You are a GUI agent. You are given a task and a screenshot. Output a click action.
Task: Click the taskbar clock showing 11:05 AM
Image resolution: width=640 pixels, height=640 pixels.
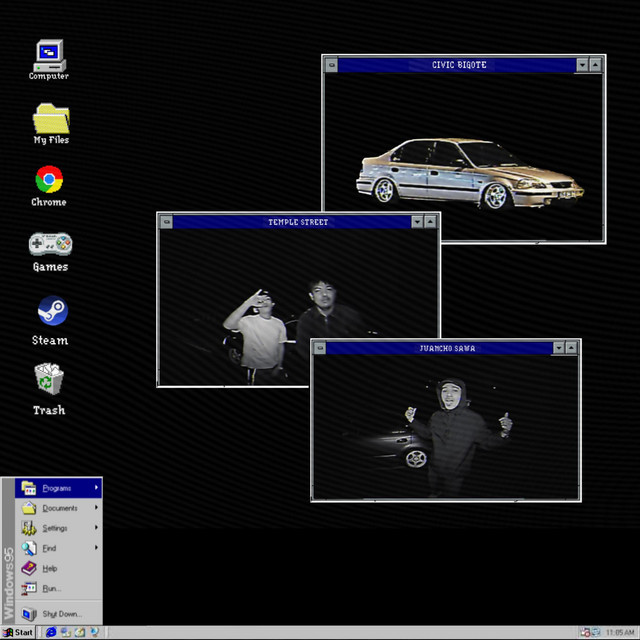[620, 632]
